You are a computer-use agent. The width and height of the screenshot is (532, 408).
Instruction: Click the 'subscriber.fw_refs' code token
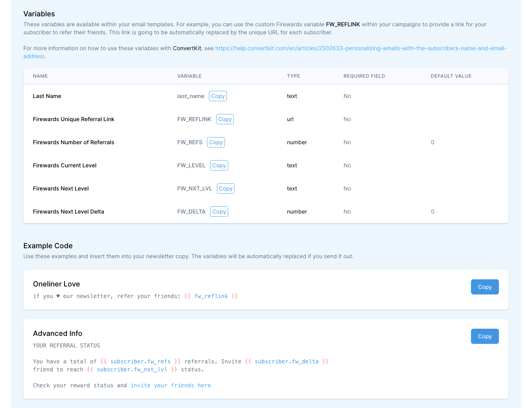[140, 361]
